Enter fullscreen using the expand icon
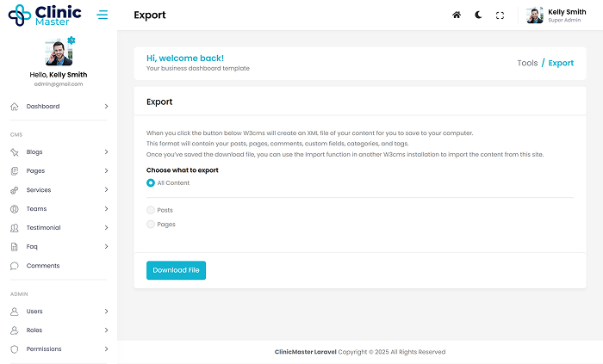Screen dimensions: 603x364 pyautogui.click(x=500, y=15)
